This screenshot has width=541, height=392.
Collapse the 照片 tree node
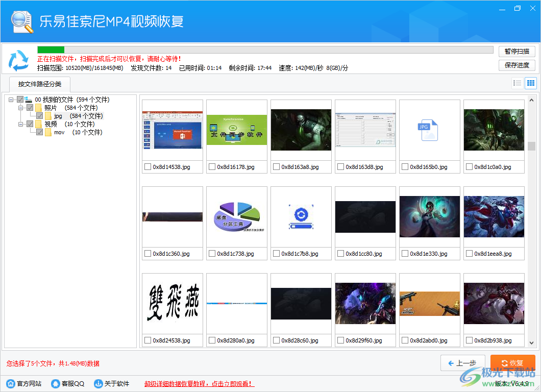coord(21,108)
